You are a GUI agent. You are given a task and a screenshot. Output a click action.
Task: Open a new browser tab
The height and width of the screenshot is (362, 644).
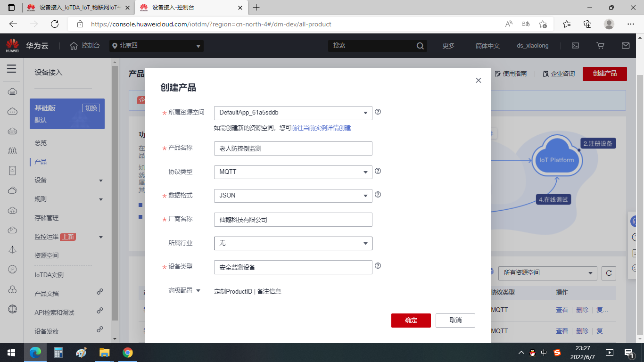tap(256, 8)
